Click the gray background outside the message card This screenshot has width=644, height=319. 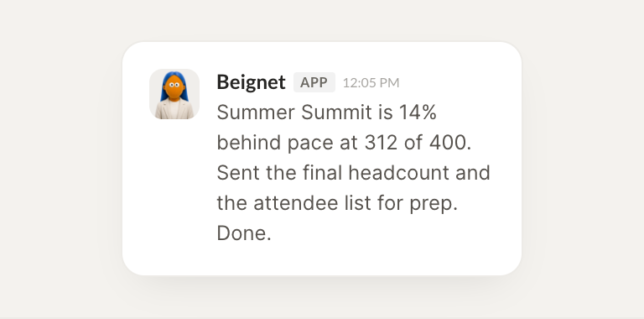coord(61,165)
